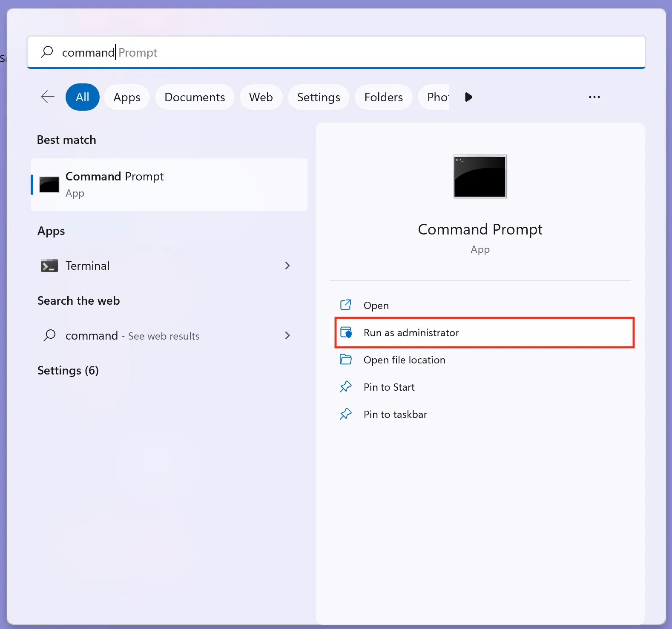Click the Pin to Start pin icon
Screen dimensions: 672x629
point(345,387)
